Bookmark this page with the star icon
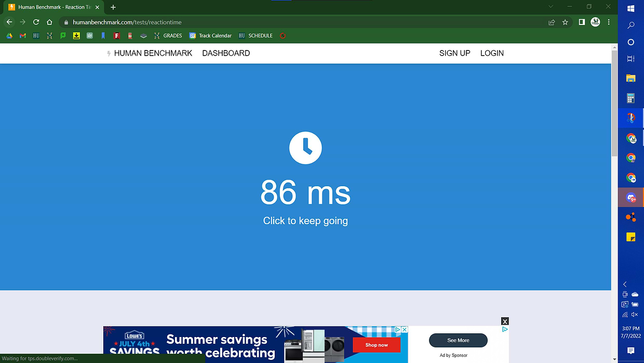Image resolution: width=644 pixels, height=363 pixels. tap(565, 22)
